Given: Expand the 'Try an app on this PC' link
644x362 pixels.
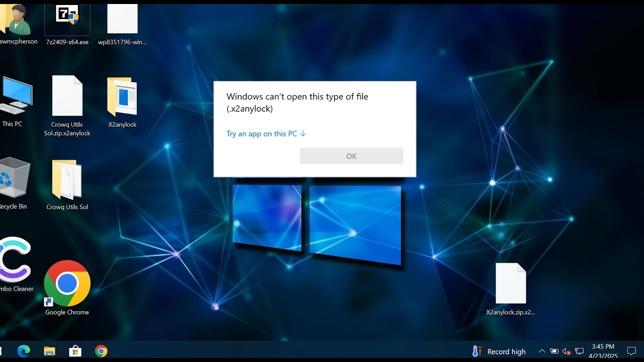Looking at the screenshot, I should [x=266, y=134].
